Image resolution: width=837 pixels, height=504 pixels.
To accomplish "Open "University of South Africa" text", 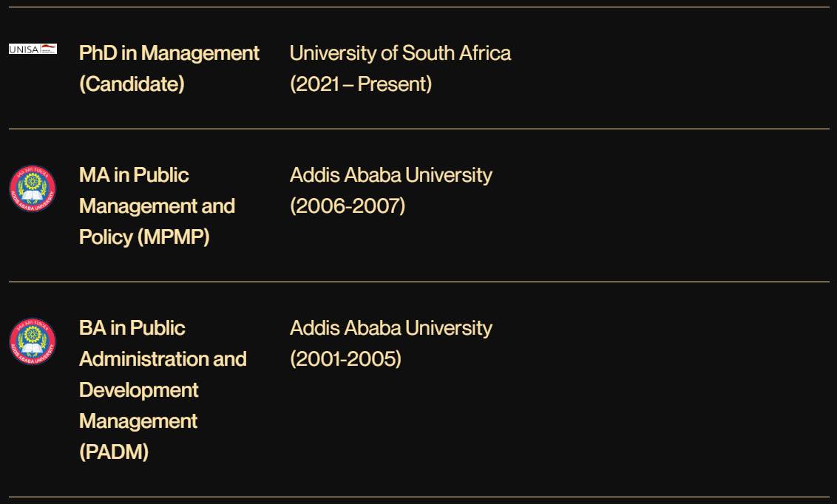I will coord(400,53).
